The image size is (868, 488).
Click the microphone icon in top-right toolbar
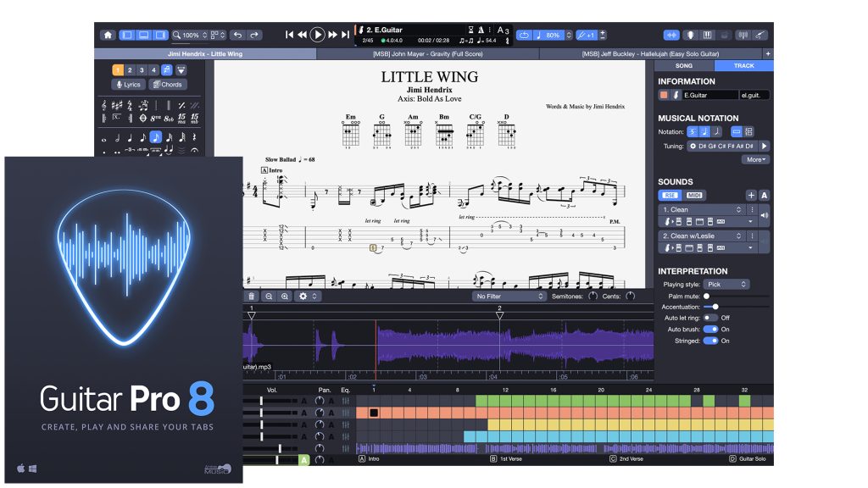(689, 34)
